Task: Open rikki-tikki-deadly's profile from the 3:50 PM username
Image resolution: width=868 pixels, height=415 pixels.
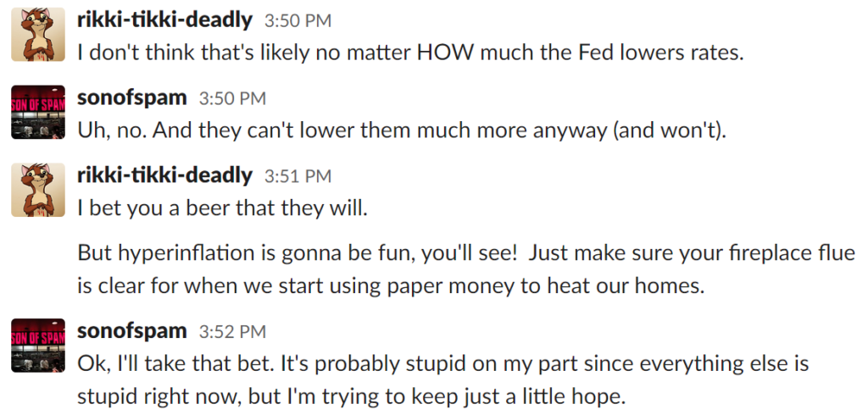Action: pyautogui.click(x=164, y=19)
